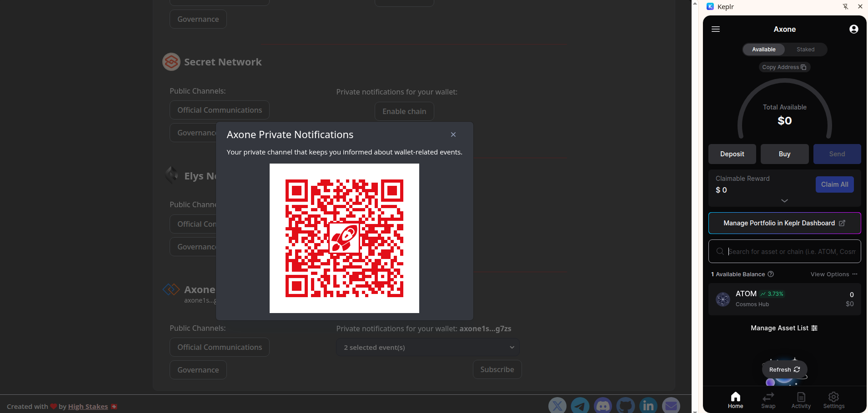Focus the asset or chain search field
868x413 pixels.
tap(784, 251)
